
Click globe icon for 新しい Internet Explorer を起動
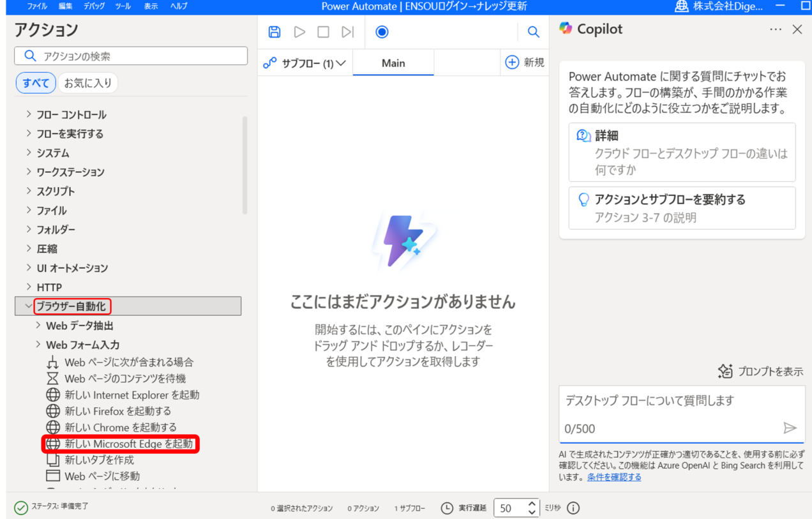pyautogui.click(x=53, y=395)
